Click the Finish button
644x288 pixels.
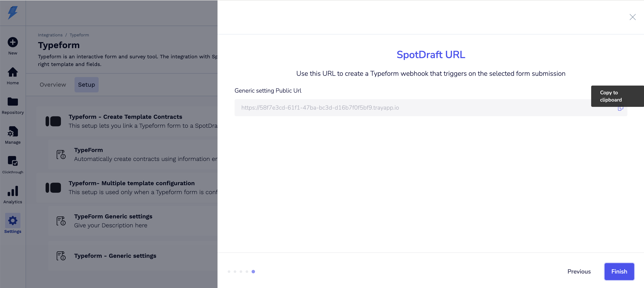pyautogui.click(x=619, y=272)
